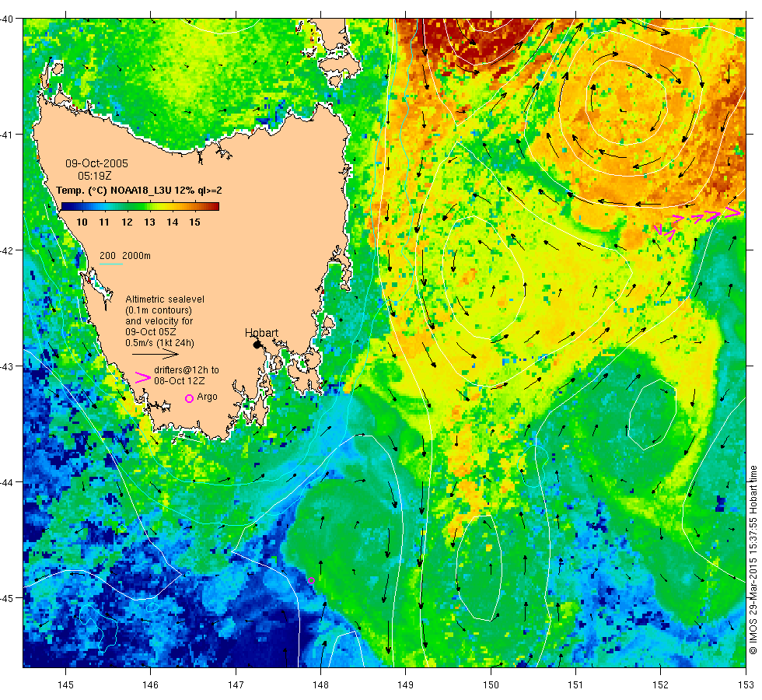
Task: Click the Hobart city marker dot
Action: [x=257, y=344]
